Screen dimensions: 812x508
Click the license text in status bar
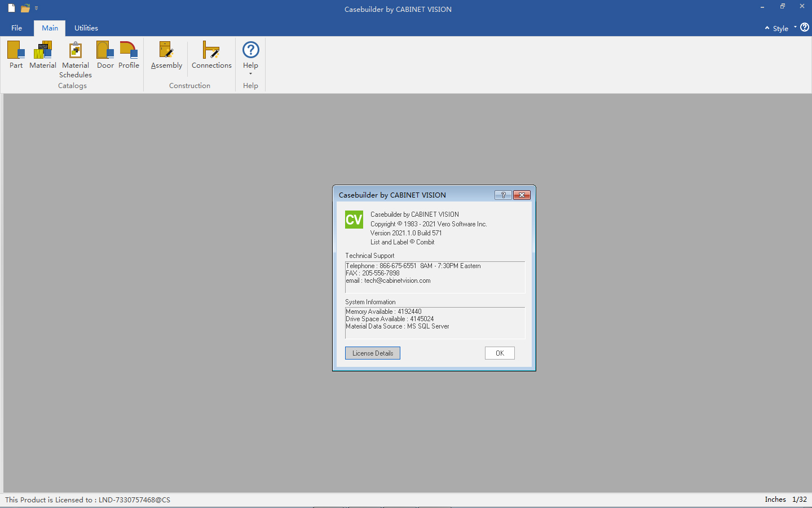[87, 500]
